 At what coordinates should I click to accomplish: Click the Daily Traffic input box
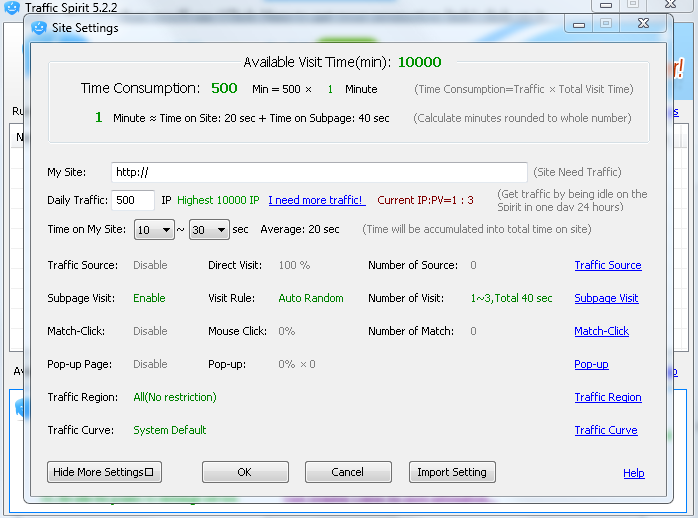coord(133,200)
